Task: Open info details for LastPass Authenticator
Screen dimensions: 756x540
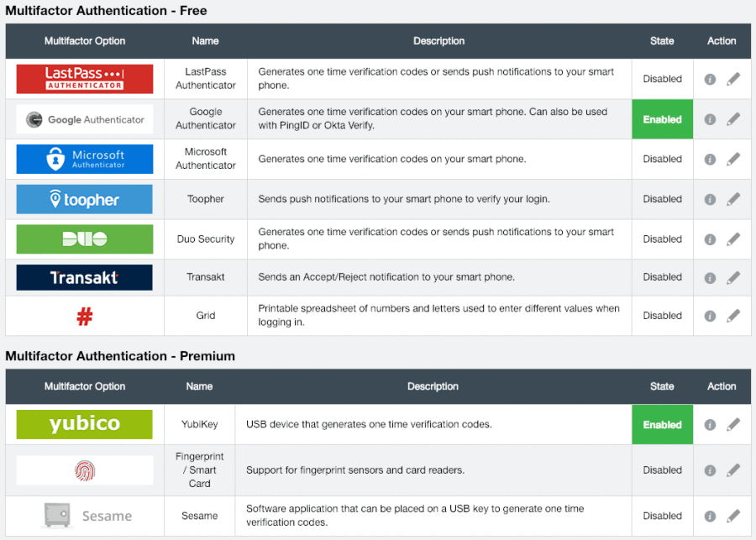Action: pyautogui.click(x=710, y=78)
